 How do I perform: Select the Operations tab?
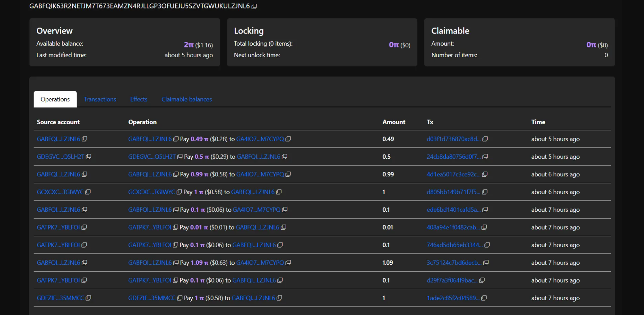tap(55, 99)
